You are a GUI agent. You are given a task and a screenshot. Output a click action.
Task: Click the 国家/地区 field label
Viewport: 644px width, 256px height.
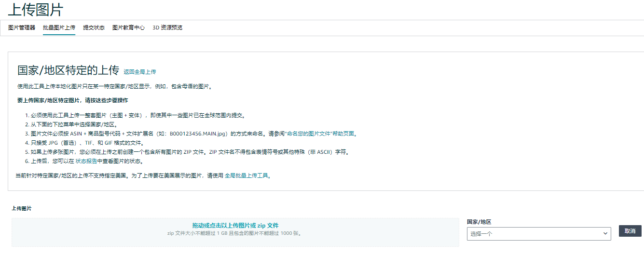tap(479, 222)
